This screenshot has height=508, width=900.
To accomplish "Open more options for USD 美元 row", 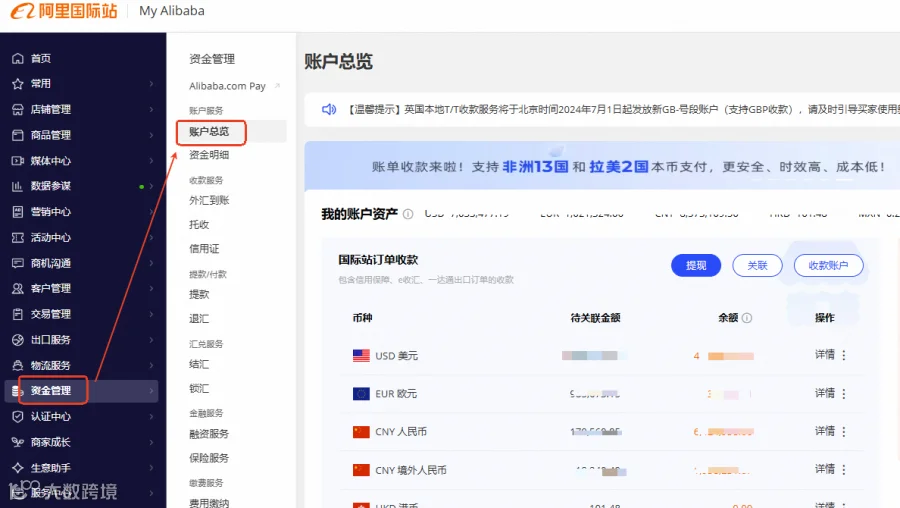I will (844, 355).
